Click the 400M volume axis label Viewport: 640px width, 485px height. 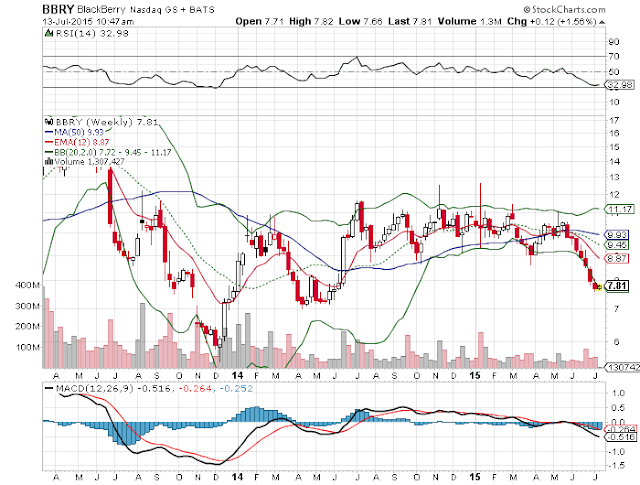click(28, 285)
